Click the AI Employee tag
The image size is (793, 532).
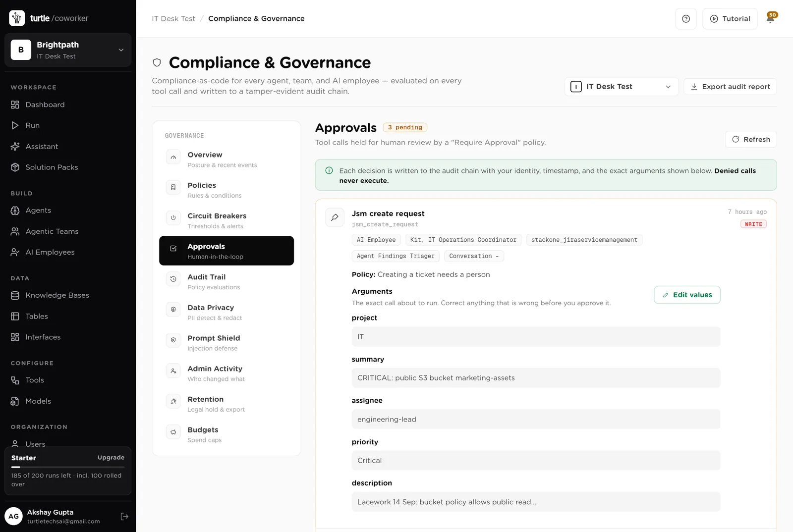[x=376, y=240]
